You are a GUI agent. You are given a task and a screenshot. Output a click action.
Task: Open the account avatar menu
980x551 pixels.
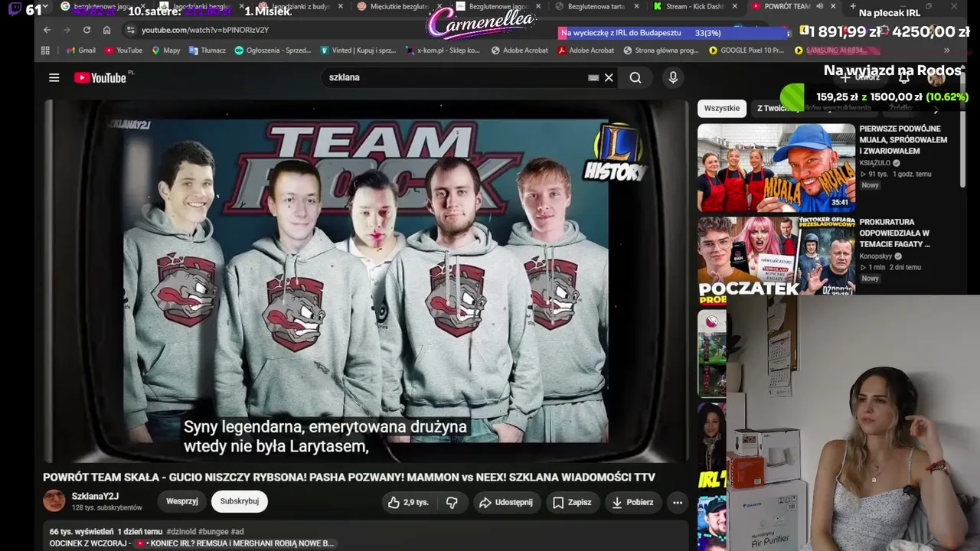(936, 77)
